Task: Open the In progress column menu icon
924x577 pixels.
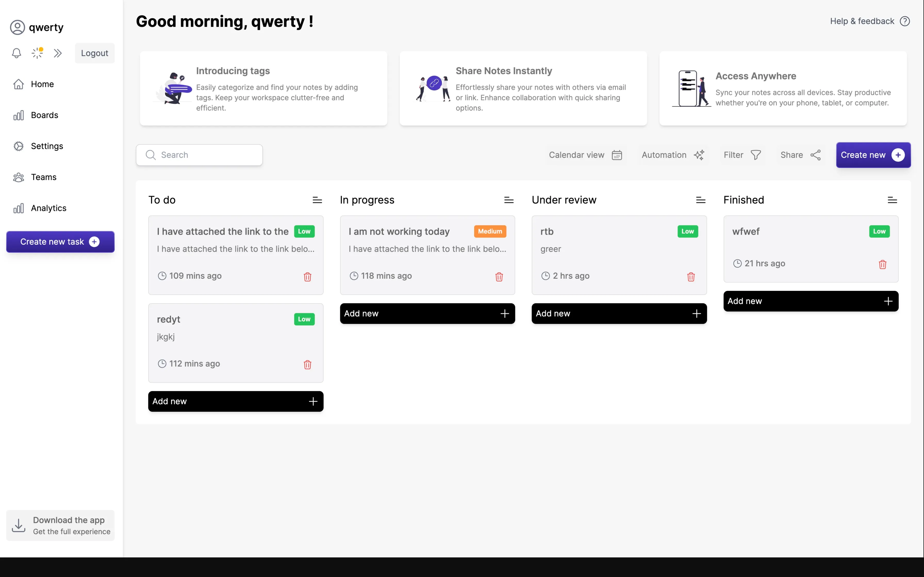Action: (x=509, y=200)
